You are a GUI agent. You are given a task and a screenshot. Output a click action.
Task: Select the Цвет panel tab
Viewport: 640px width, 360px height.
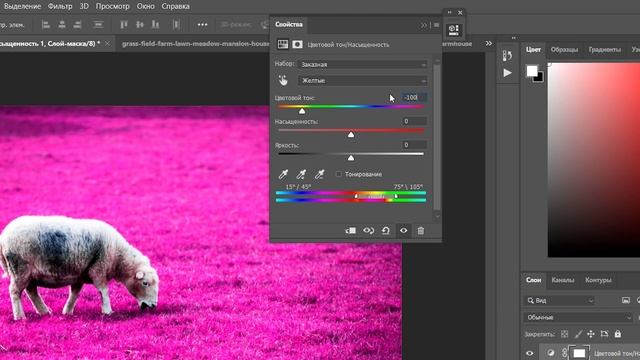pyautogui.click(x=533, y=49)
